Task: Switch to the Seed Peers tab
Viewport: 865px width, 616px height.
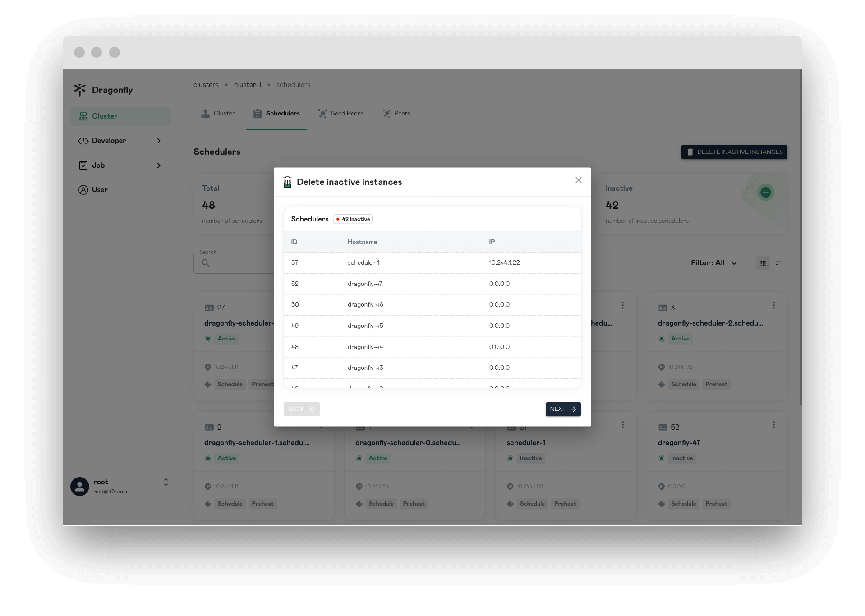Action: click(340, 114)
